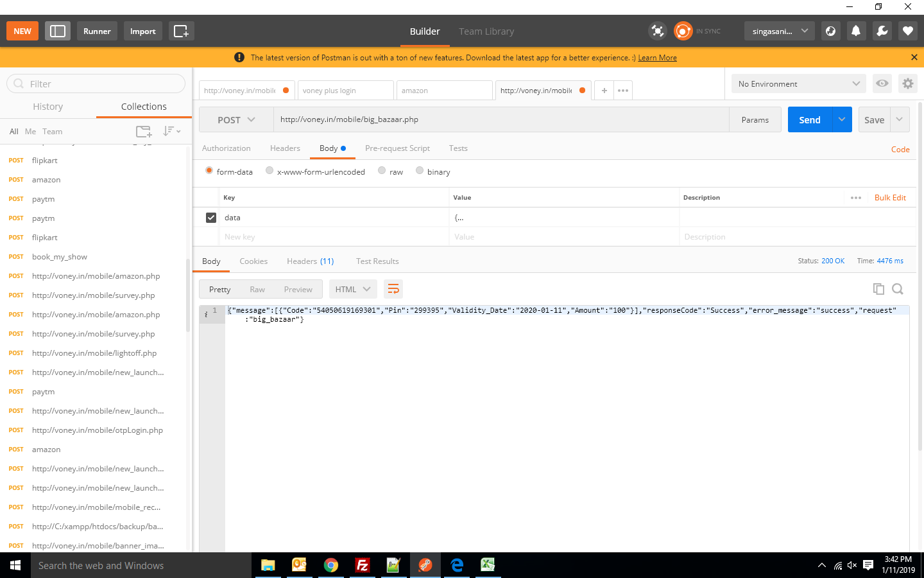Select raw body type
924x578 pixels.
(382, 171)
